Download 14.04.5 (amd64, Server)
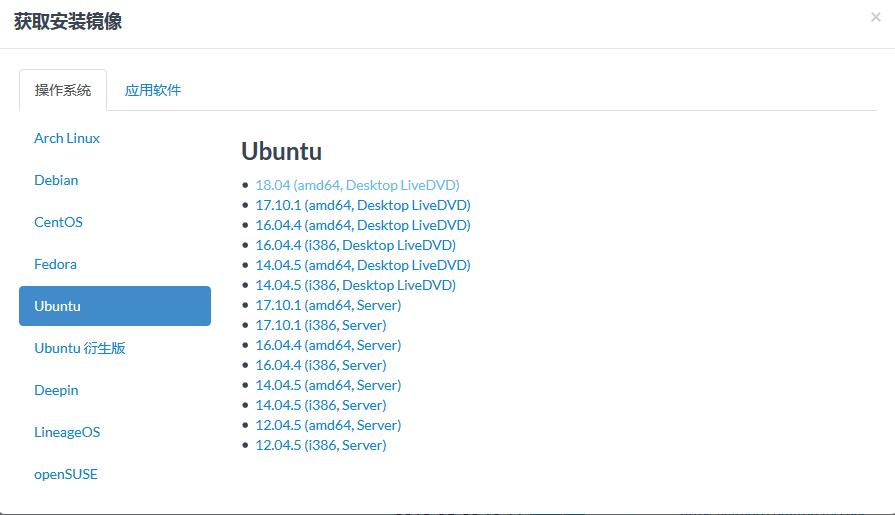 [x=328, y=385]
